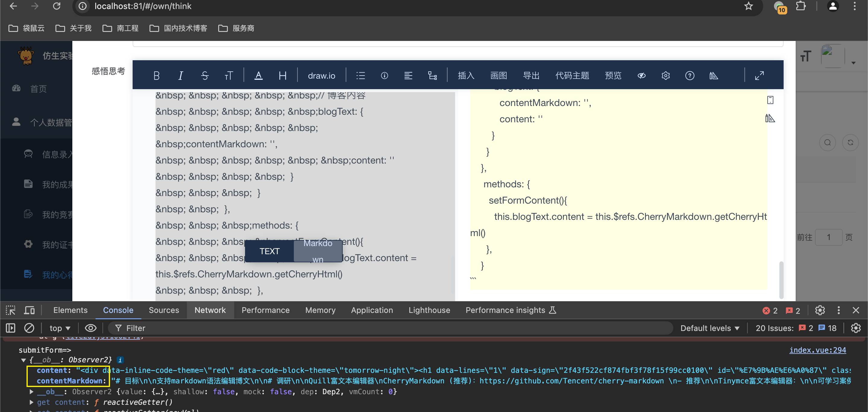Apply strikethrough formatting
Screen dimensions: 868x412
pyautogui.click(x=205, y=75)
